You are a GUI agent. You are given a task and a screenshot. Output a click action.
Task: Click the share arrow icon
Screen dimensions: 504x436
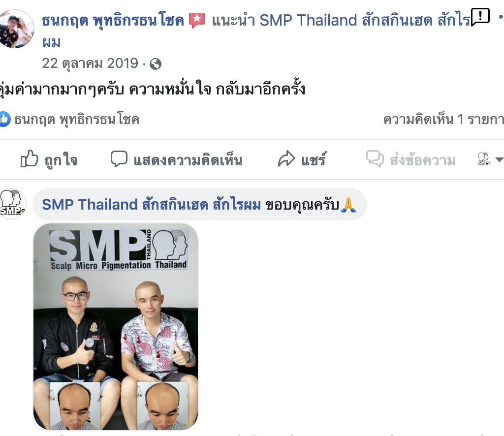[286, 159]
